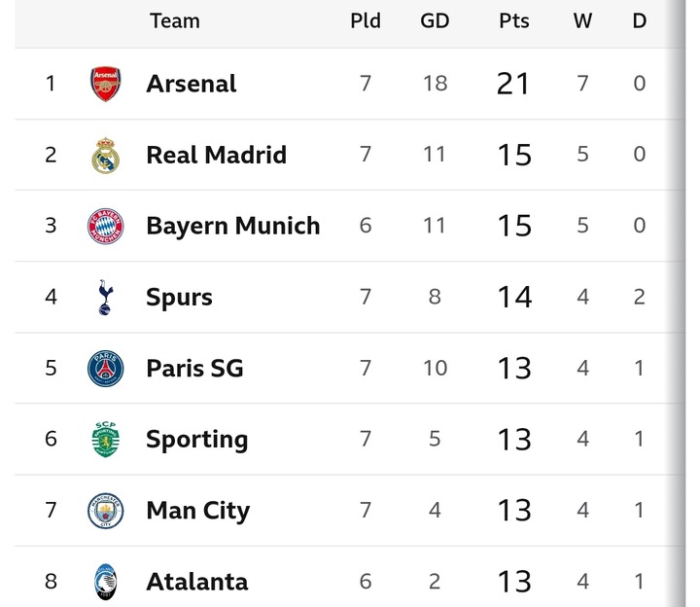Open the Real Madrid team link

(x=216, y=155)
